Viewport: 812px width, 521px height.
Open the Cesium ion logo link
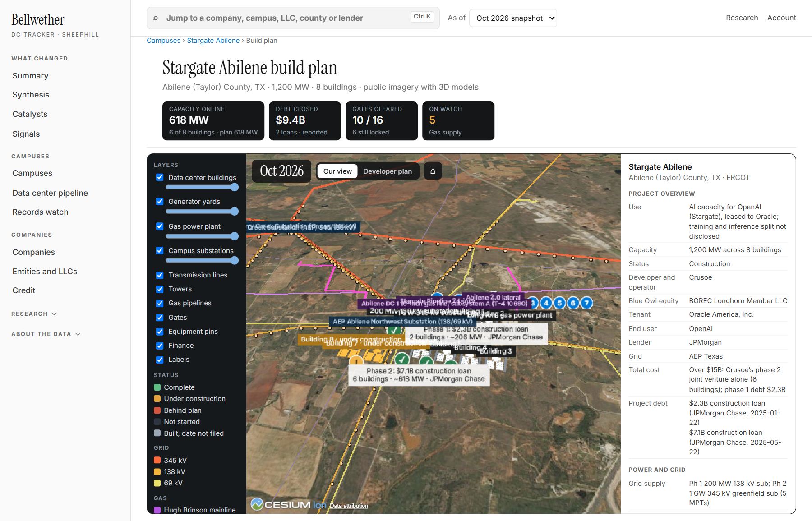click(x=288, y=504)
